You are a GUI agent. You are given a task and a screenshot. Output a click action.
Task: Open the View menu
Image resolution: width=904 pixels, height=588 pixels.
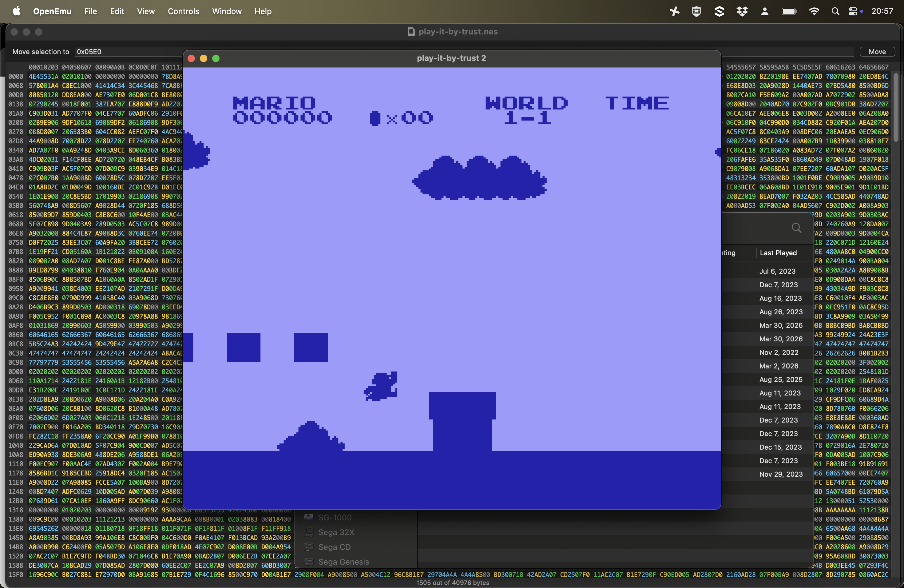[x=145, y=11]
